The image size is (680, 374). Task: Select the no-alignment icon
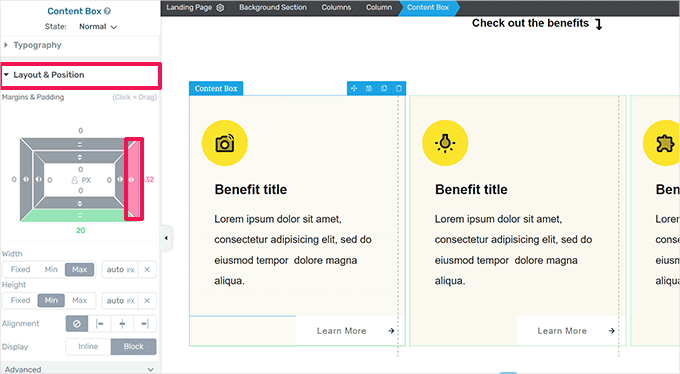coord(77,324)
